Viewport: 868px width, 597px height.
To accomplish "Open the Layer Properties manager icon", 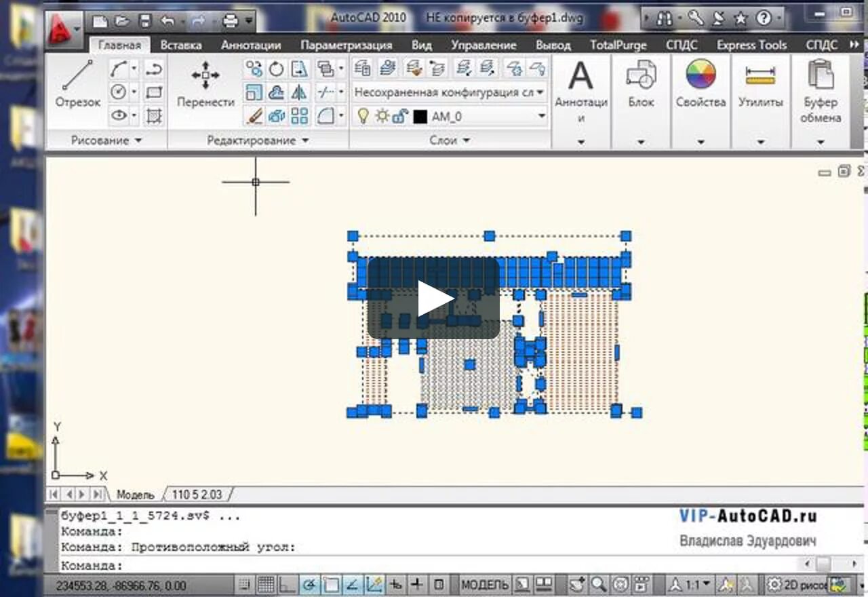I will click(363, 68).
